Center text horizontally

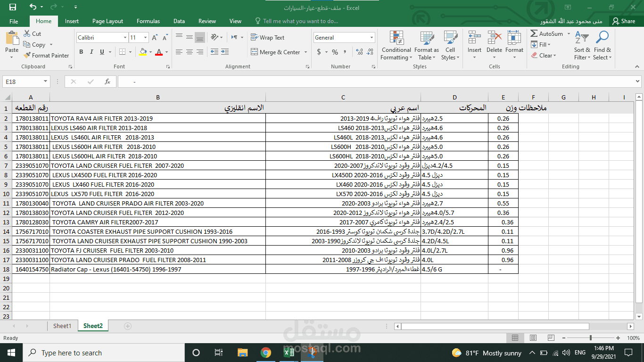(x=190, y=52)
